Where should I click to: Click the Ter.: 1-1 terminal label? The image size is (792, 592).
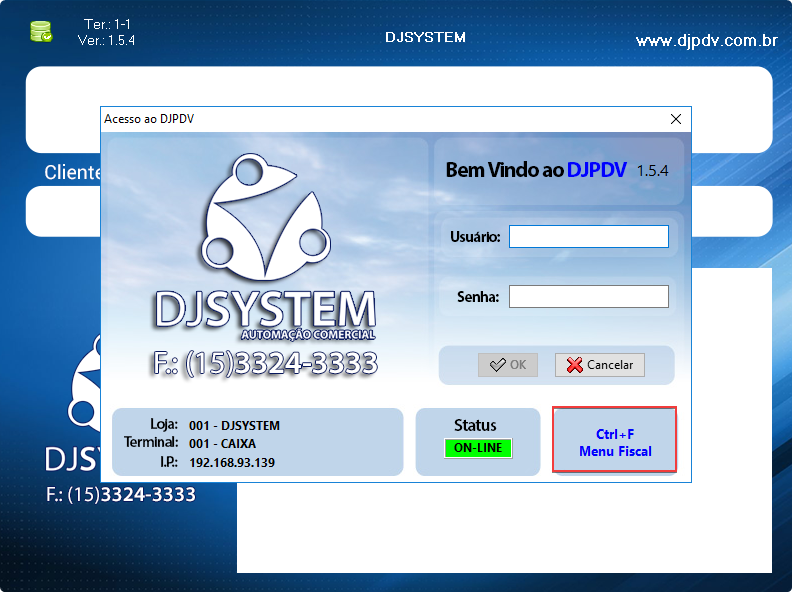pos(106,24)
